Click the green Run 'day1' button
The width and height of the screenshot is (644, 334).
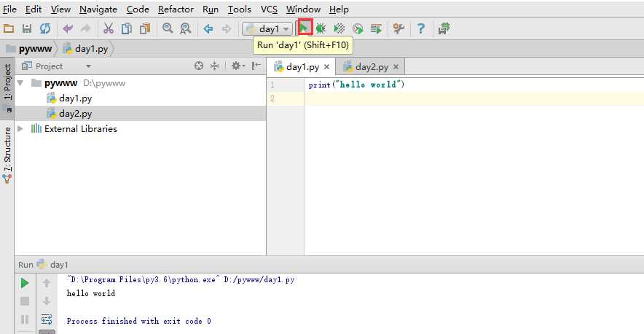tap(305, 28)
